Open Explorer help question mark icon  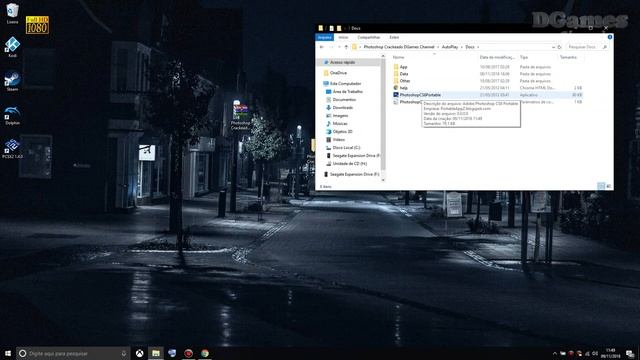tap(610, 37)
